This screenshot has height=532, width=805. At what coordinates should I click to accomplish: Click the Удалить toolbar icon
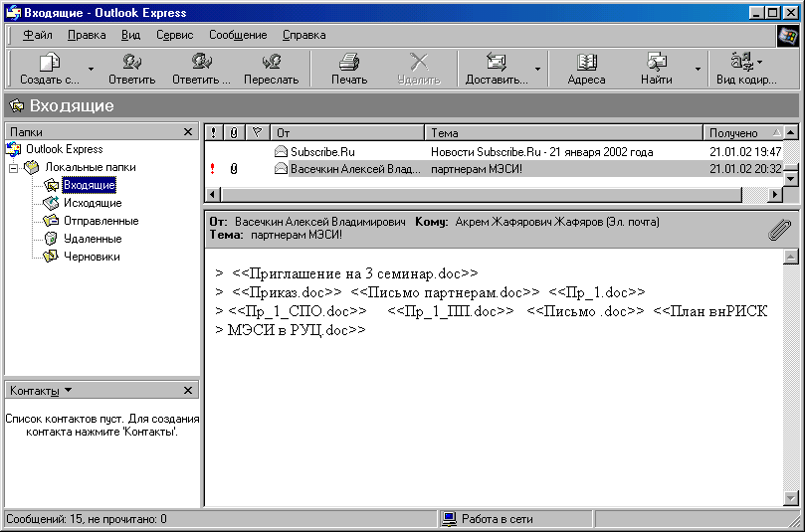pos(419,62)
